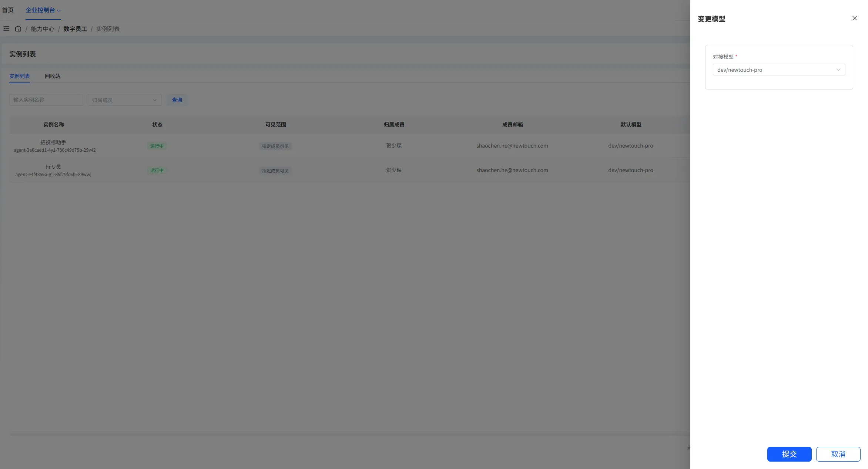Click the 实例名称 column header
Screen dimensions: 868x469
54,125
